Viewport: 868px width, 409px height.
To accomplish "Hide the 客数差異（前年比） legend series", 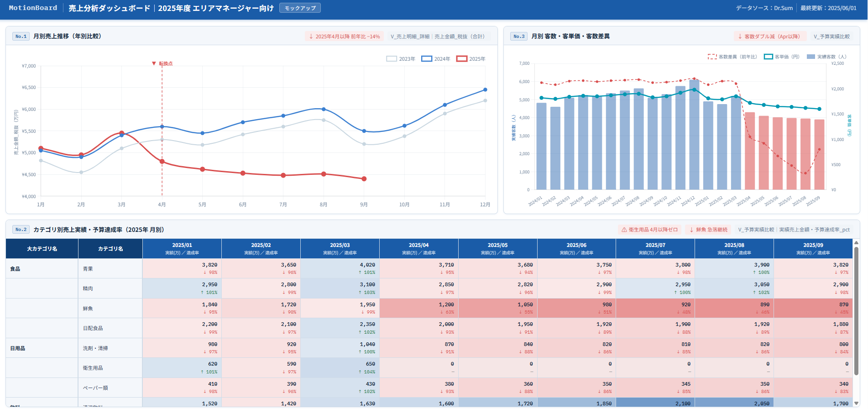I will click(x=732, y=57).
